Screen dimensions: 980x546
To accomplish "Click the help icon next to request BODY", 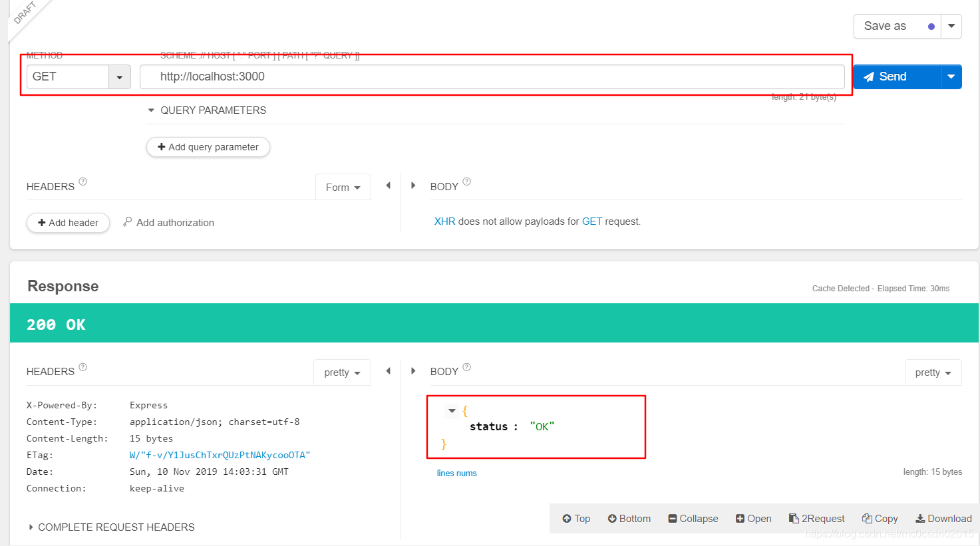I will click(467, 182).
